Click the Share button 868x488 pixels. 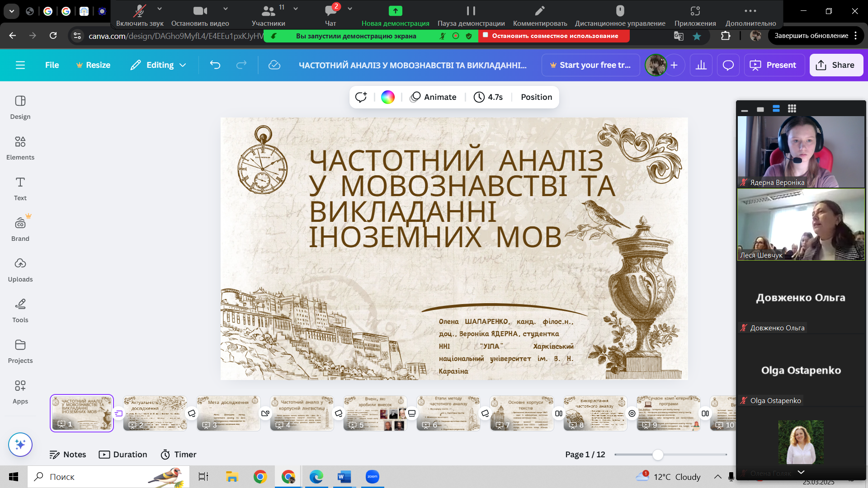click(836, 65)
